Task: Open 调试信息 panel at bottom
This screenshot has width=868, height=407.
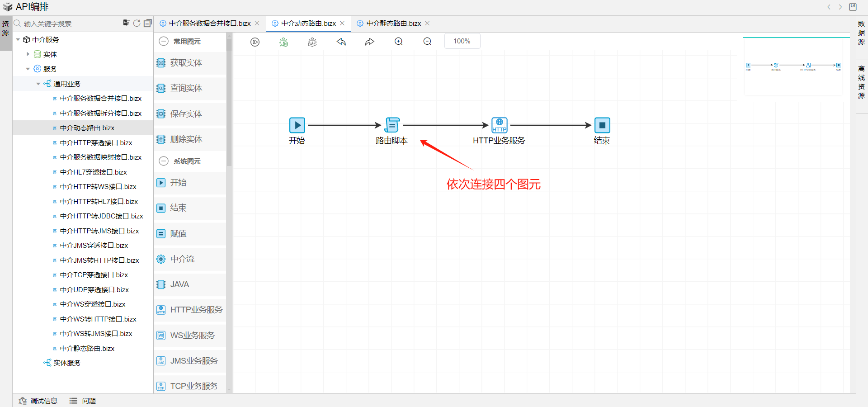Action: coord(38,401)
